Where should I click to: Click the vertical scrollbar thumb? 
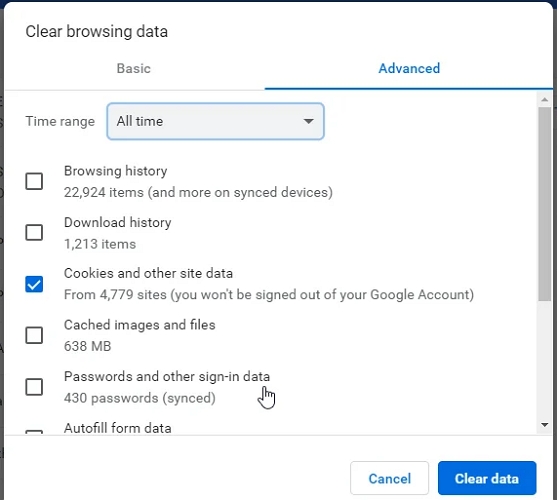pyautogui.click(x=545, y=204)
